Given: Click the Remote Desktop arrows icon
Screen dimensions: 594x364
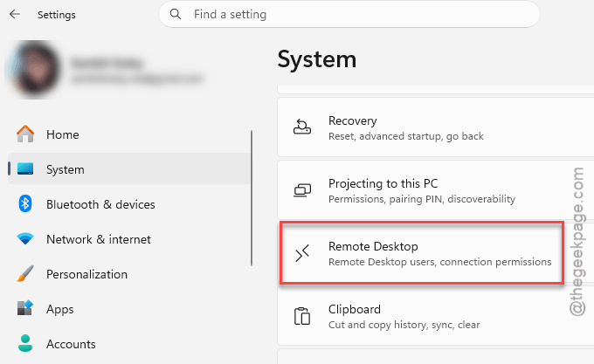Looking at the screenshot, I should pos(302,253).
